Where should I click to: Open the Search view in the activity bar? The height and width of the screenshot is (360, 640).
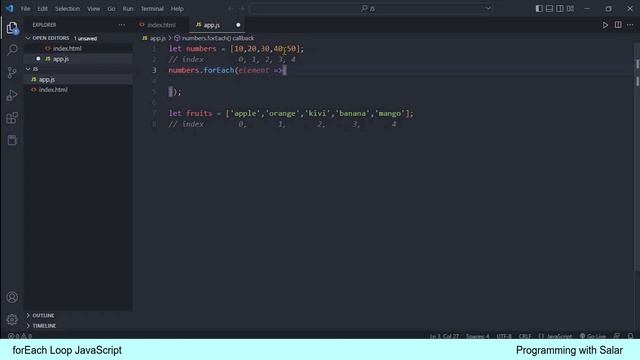(12, 50)
